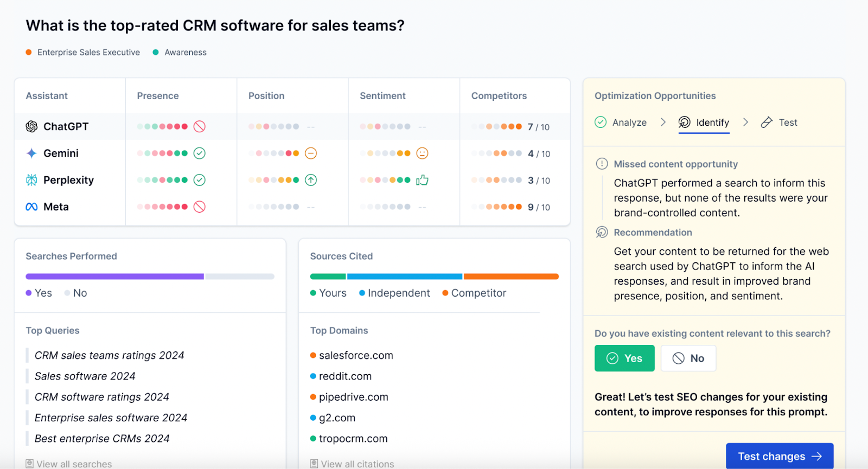Switch to the Identify tab
The width and height of the screenshot is (868, 469).
pyautogui.click(x=704, y=123)
